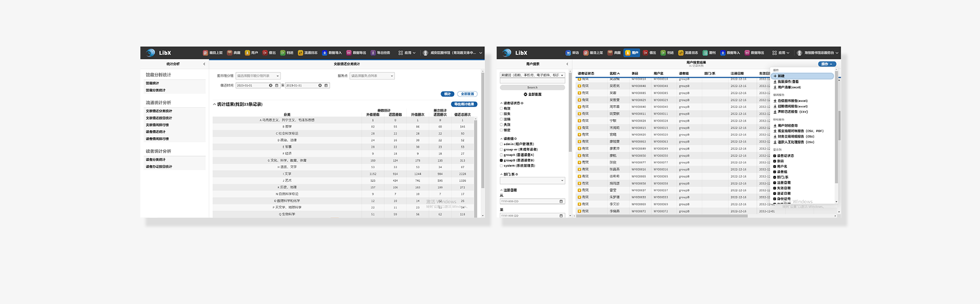Open the 服务点 dropdown list
The width and height of the screenshot is (980, 304).
[x=372, y=76]
